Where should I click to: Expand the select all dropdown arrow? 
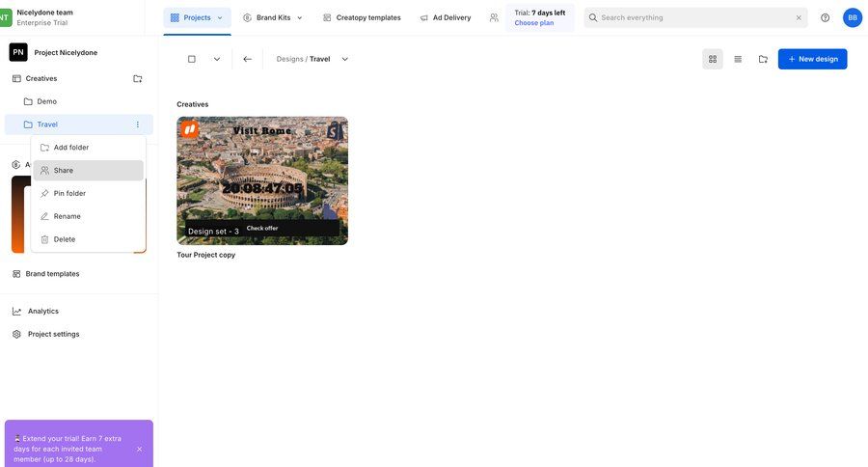[x=216, y=59]
